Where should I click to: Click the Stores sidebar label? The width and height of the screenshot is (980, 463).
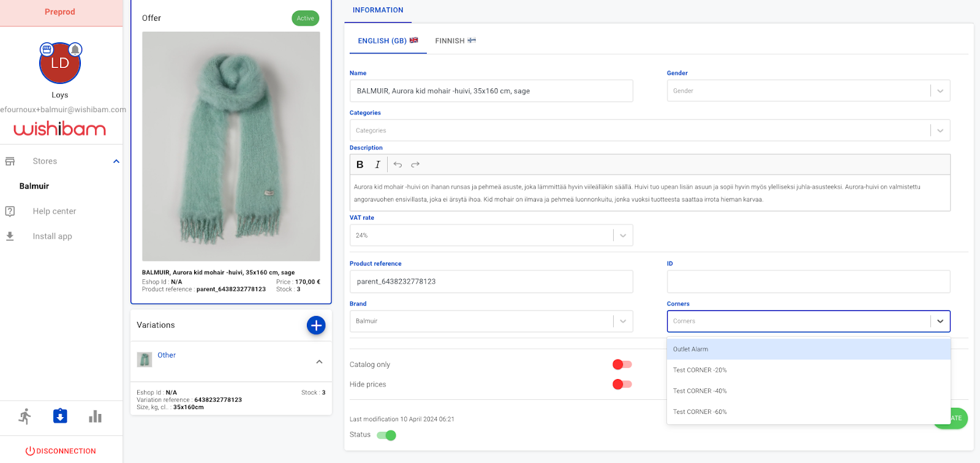pyautogui.click(x=45, y=161)
